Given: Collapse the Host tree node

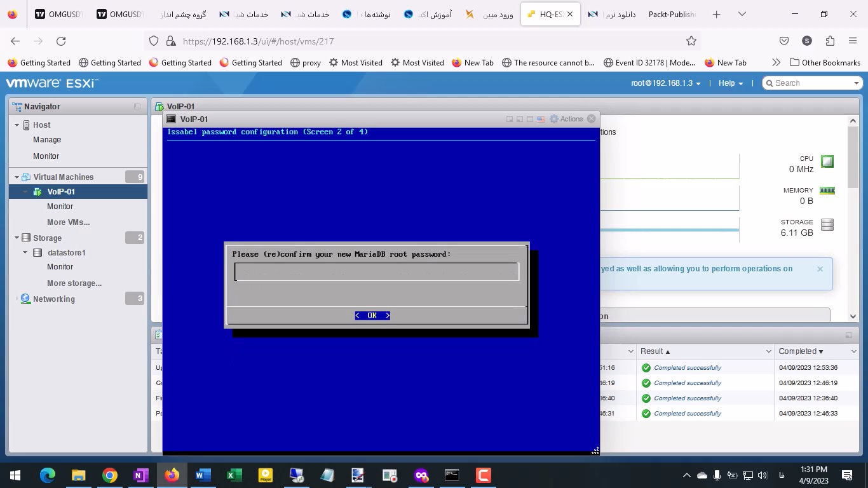Looking at the screenshot, I should (x=17, y=125).
